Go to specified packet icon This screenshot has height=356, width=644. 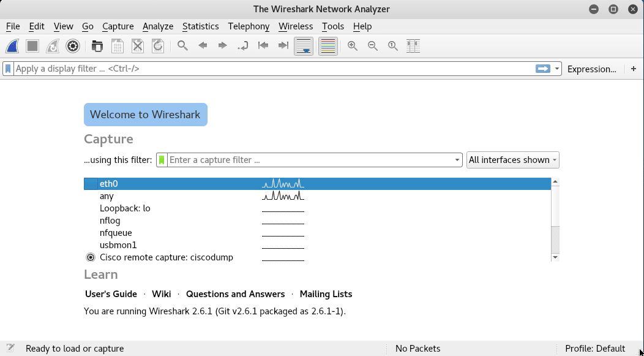coord(243,46)
